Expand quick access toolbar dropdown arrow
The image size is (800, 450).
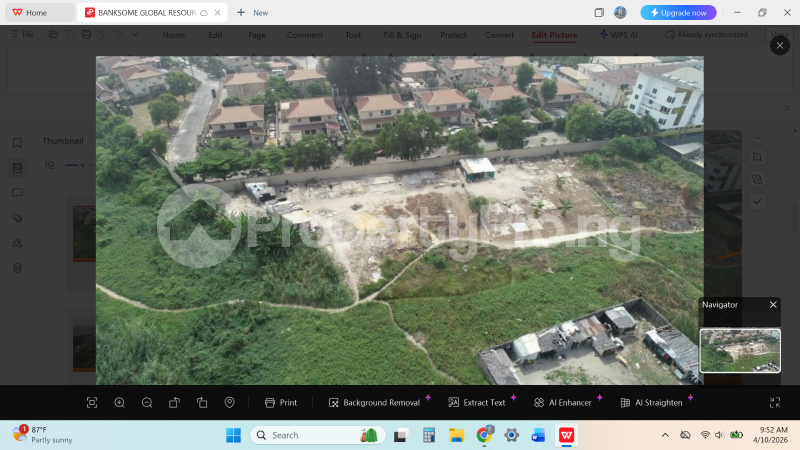pyautogui.click(x=135, y=35)
